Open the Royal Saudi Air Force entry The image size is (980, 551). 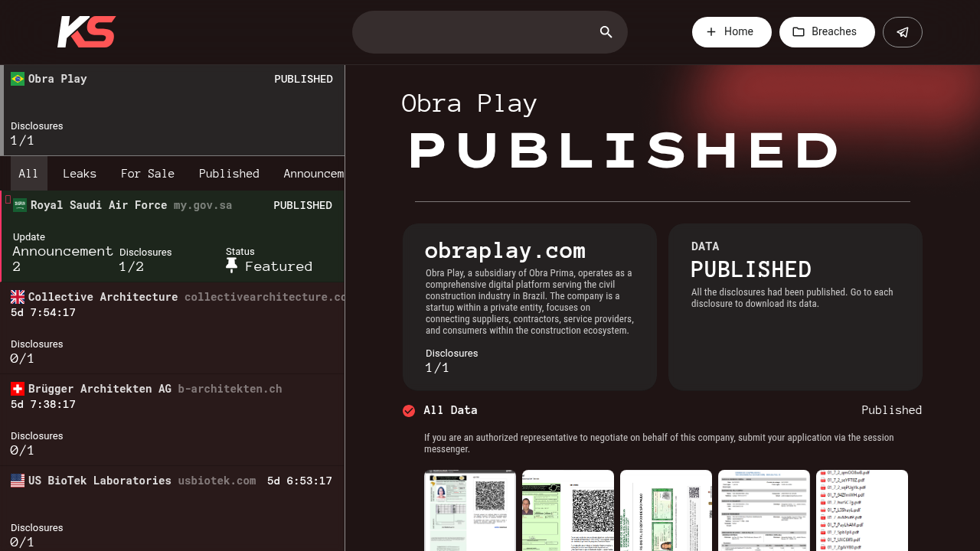(x=172, y=236)
